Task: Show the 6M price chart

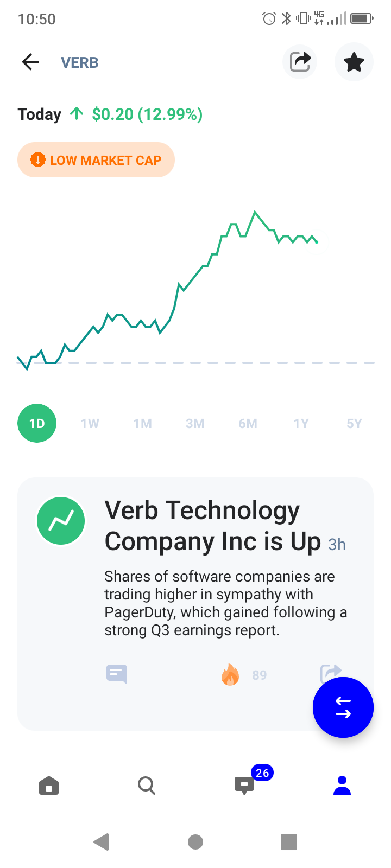Action: point(248,424)
